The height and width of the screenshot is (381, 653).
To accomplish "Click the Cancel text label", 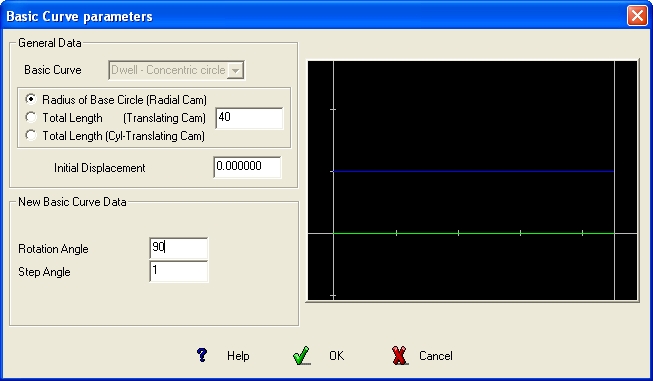I will tap(436, 356).
